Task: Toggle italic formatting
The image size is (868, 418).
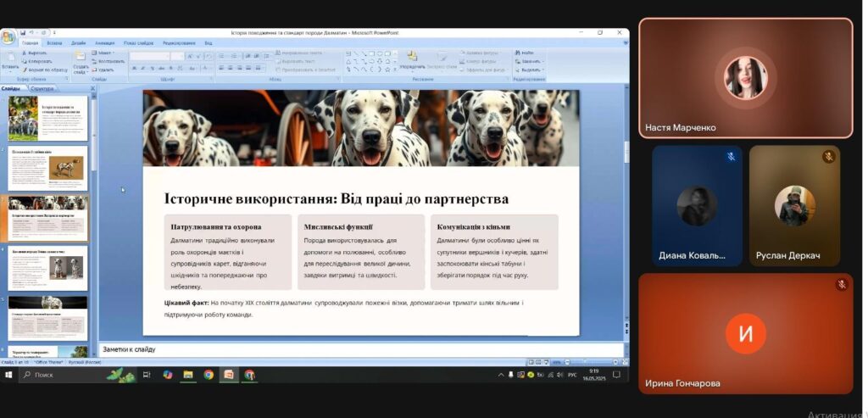Action: coord(143,68)
